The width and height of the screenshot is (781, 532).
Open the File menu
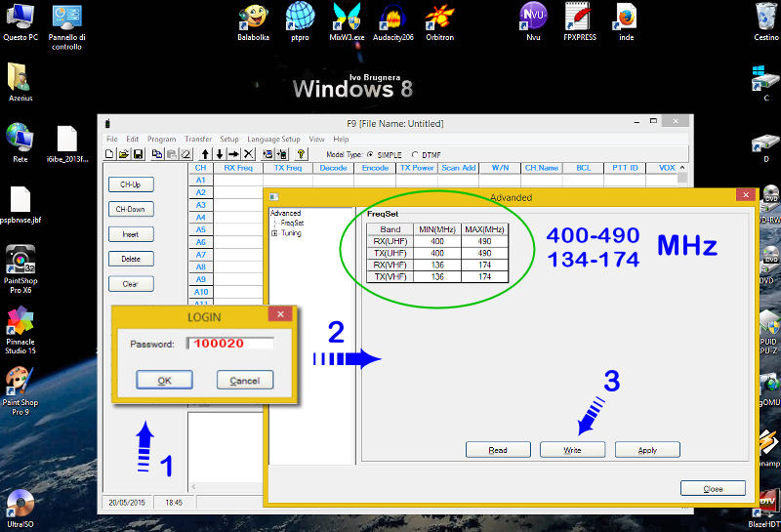pyautogui.click(x=112, y=139)
